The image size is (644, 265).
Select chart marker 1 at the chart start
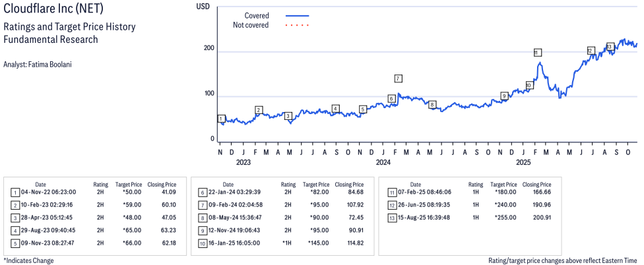point(221,119)
